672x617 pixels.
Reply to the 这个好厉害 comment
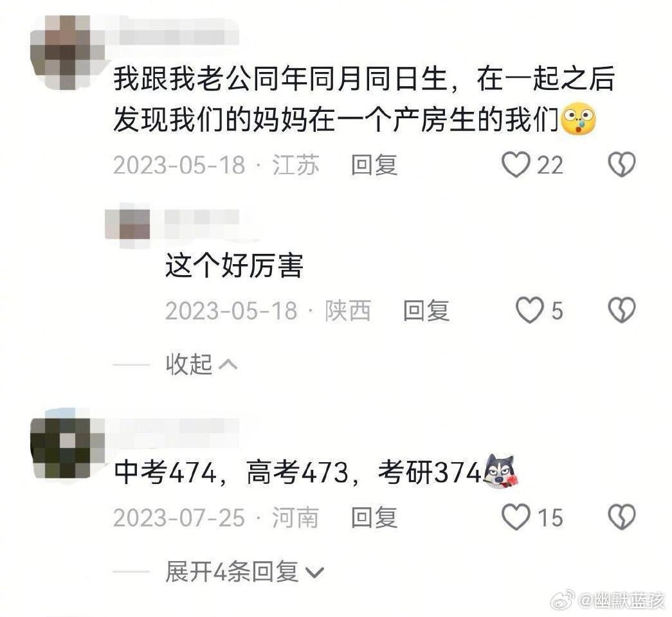tap(426, 310)
